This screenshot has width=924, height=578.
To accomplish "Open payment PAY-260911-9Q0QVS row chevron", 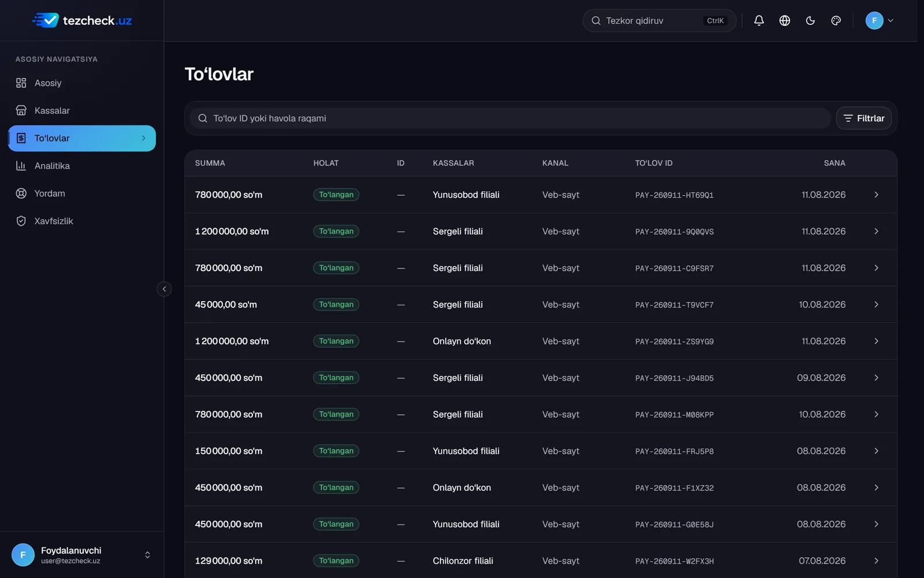I will (876, 231).
